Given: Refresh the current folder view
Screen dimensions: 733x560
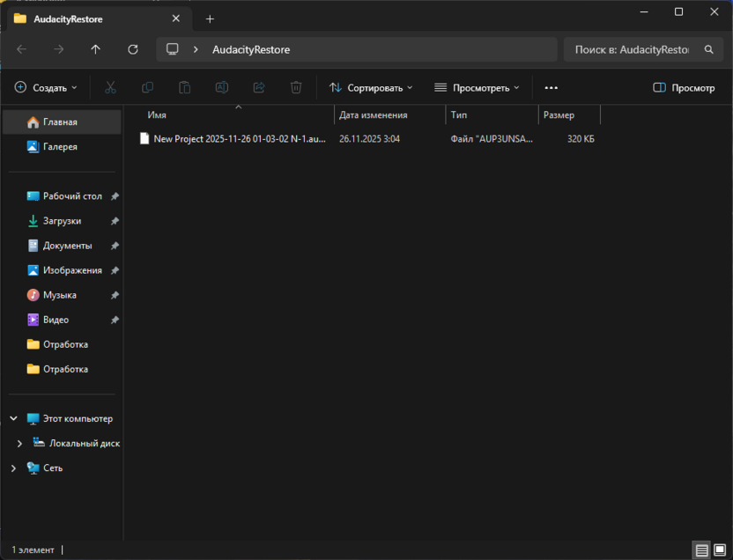Looking at the screenshot, I should coord(133,49).
